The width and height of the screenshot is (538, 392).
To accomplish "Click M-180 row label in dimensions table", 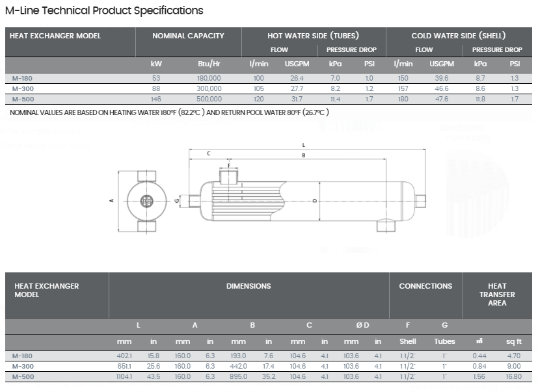I will (x=22, y=356).
